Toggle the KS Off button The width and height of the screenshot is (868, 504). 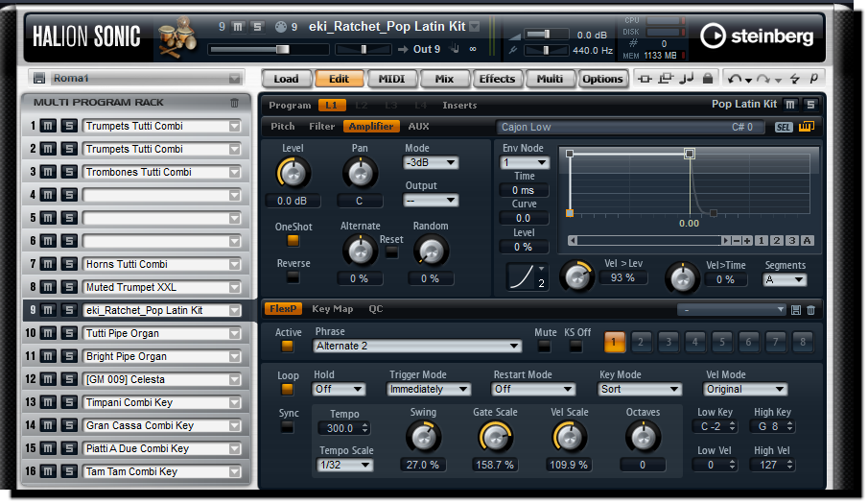[575, 347]
